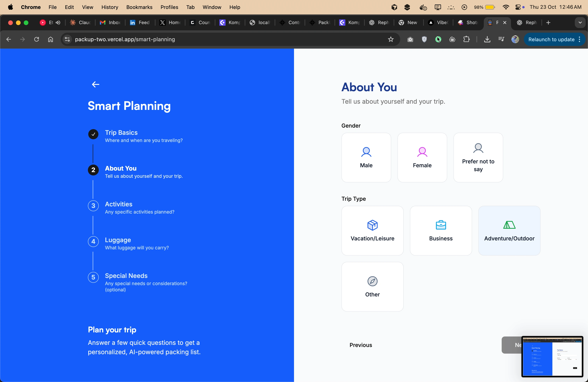Click Relaunch to update button
The width and height of the screenshot is (588, 382).
(551, 39)
